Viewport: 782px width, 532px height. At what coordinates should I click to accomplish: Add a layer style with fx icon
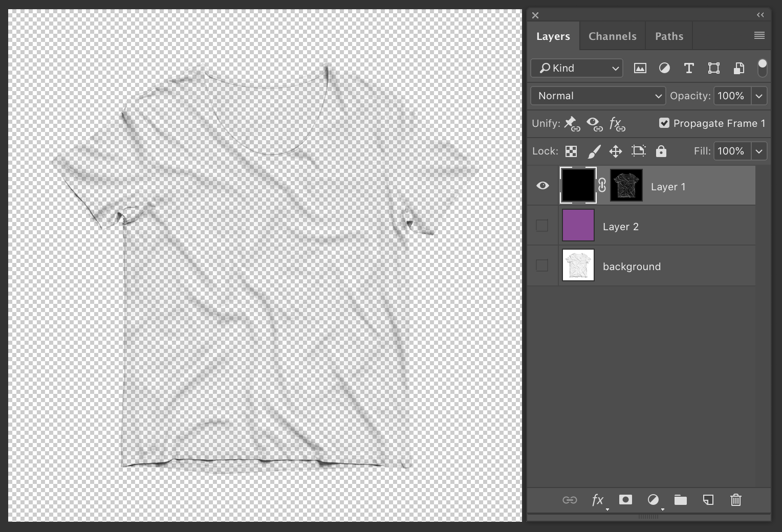[597, 500]
